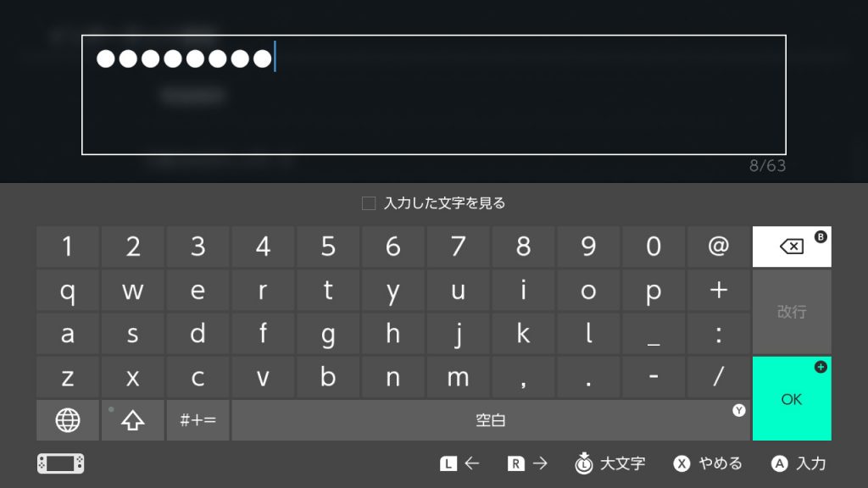Image resolution: width=868 pixels, height=488 pixels.
Task: Click the controller icon at bottom left
Action: tap(60, 463)
